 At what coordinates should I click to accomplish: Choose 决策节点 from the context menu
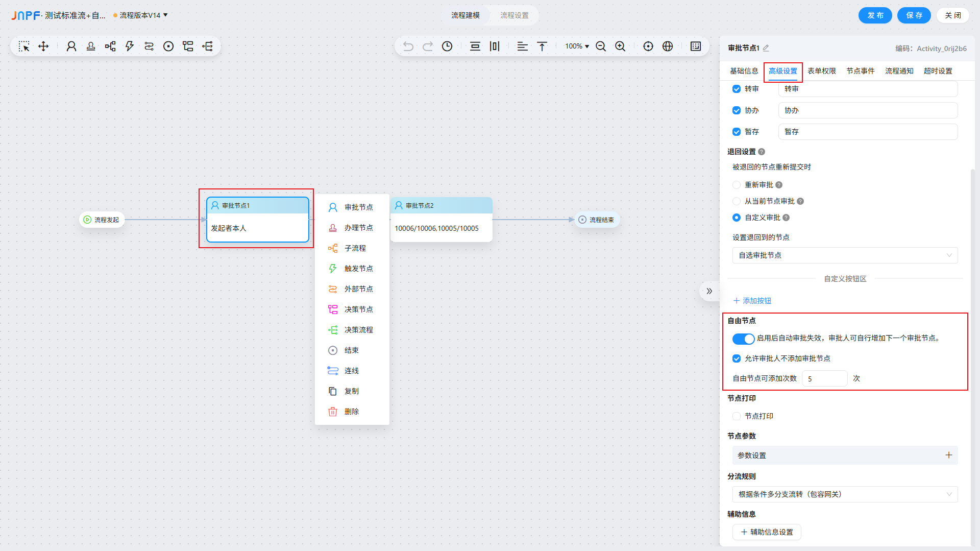point(358,309)
